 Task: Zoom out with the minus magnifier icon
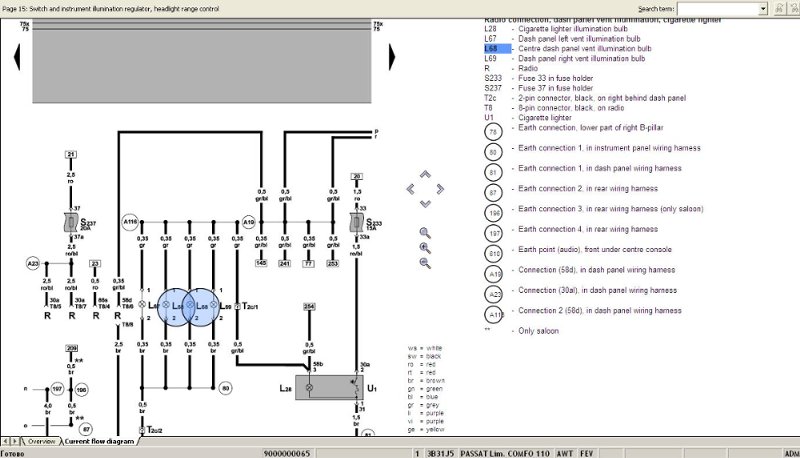click(424, 263)
